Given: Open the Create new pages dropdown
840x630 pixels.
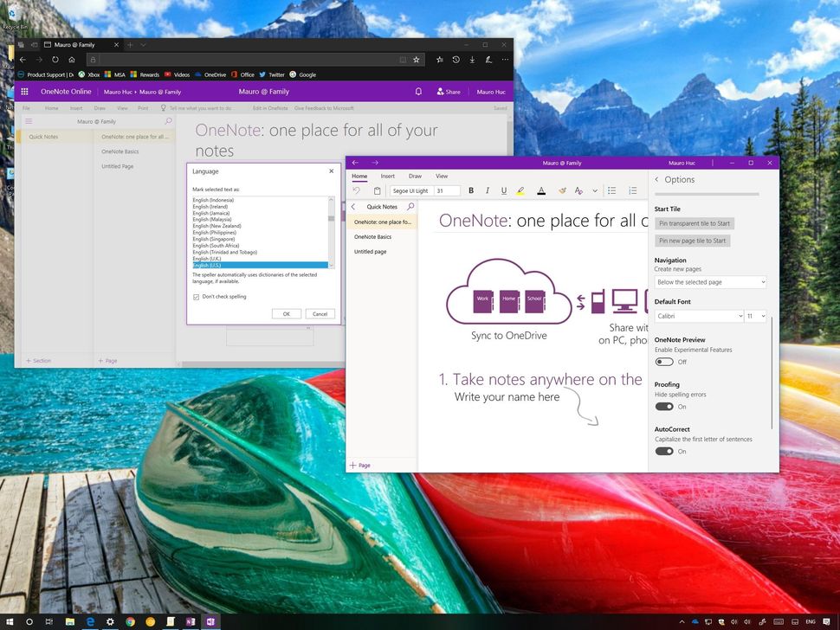Looking at the screenshot, I should pyautogui.click(x=710, y=282).
